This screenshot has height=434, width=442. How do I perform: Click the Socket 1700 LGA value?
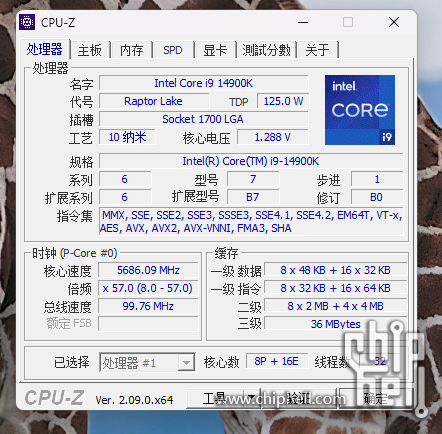click(x=204, y=119)
